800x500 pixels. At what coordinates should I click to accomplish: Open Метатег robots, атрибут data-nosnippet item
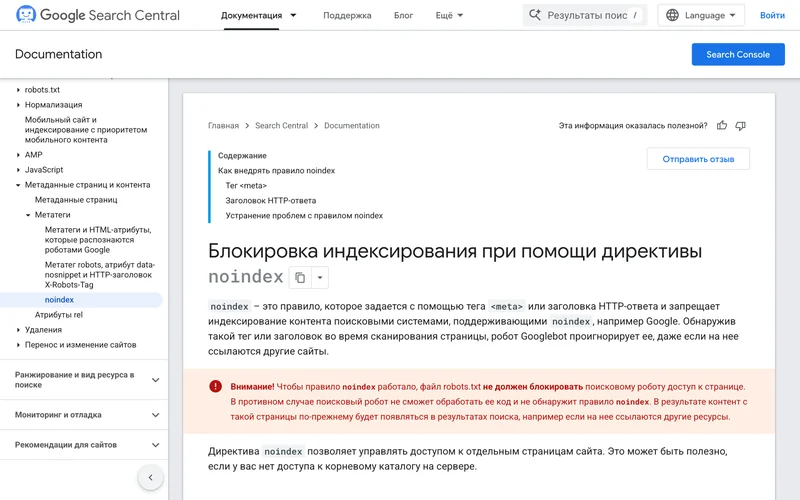[x=99, y=274]
